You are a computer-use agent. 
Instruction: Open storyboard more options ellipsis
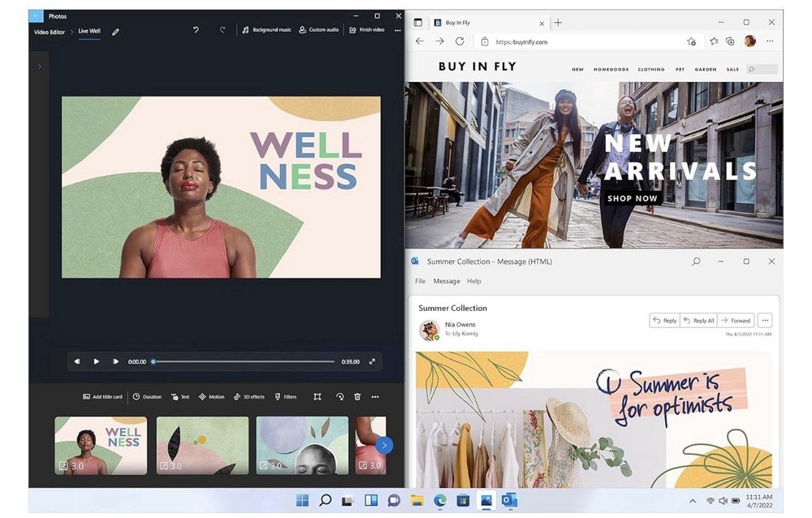(375, 397)
